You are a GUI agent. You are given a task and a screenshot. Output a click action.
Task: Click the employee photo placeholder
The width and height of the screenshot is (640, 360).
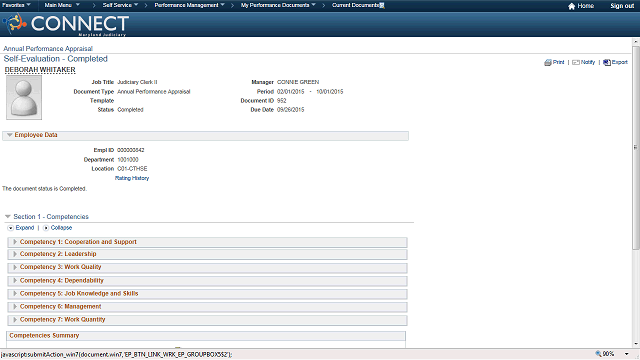pos(24,98)
